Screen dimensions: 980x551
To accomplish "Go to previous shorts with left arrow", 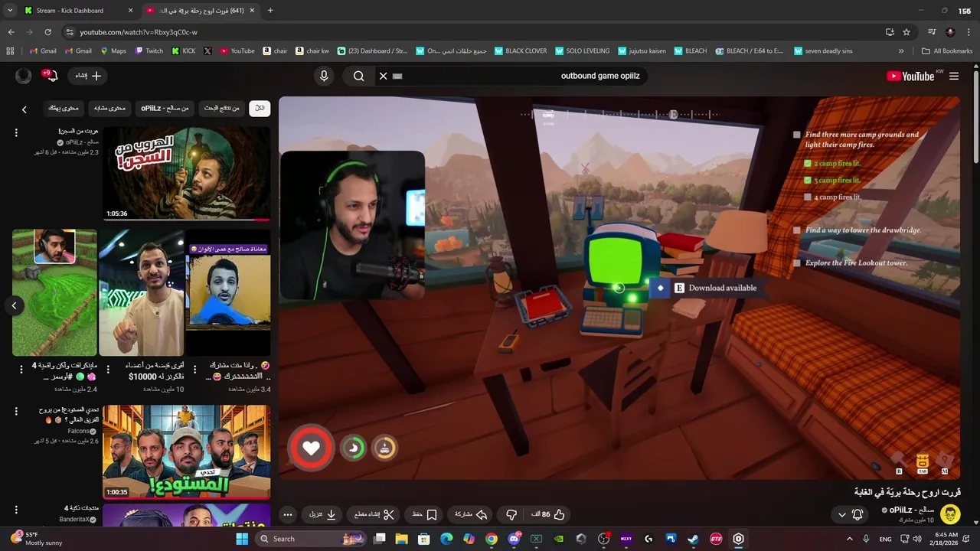I will tap(14, 306).
